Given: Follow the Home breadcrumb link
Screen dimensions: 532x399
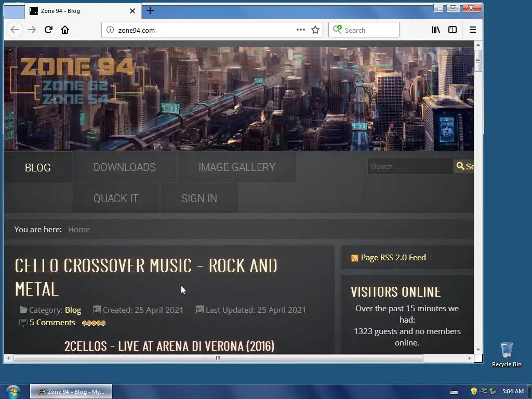Looking at the screenshot, I should click(x=79, y=229).
